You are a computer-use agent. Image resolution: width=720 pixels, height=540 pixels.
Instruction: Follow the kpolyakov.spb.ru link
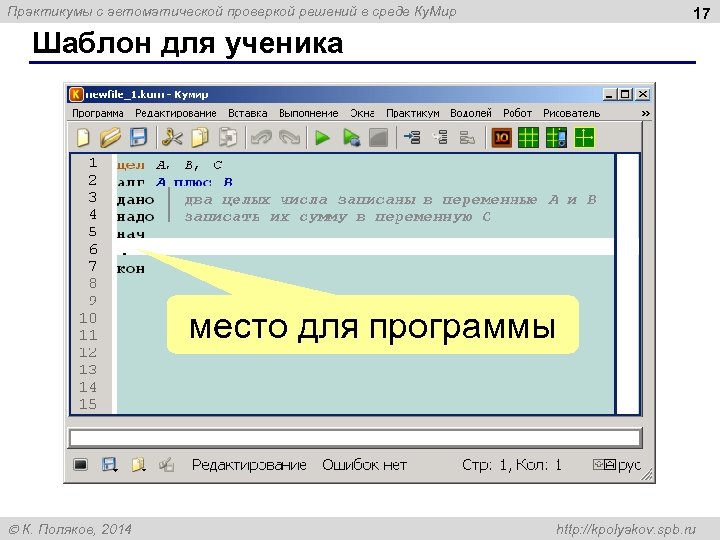pos(626,529)
